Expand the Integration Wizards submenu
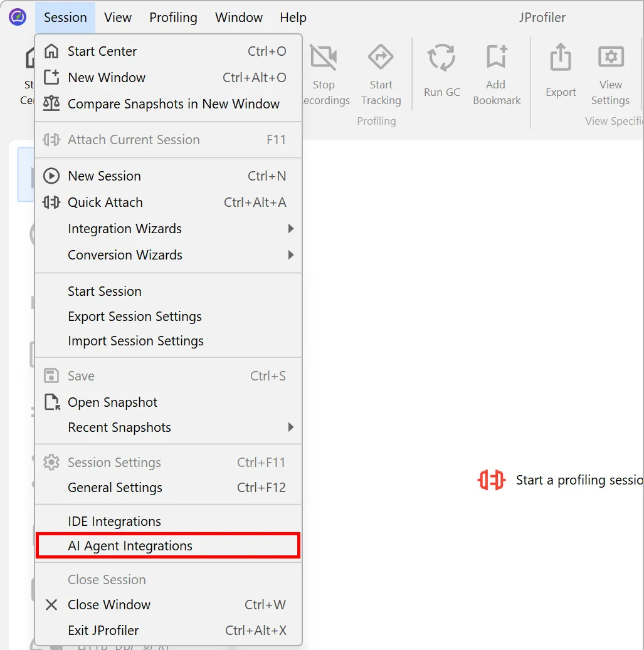Viewport: 644px width, 650px height. tap(168, 228)
